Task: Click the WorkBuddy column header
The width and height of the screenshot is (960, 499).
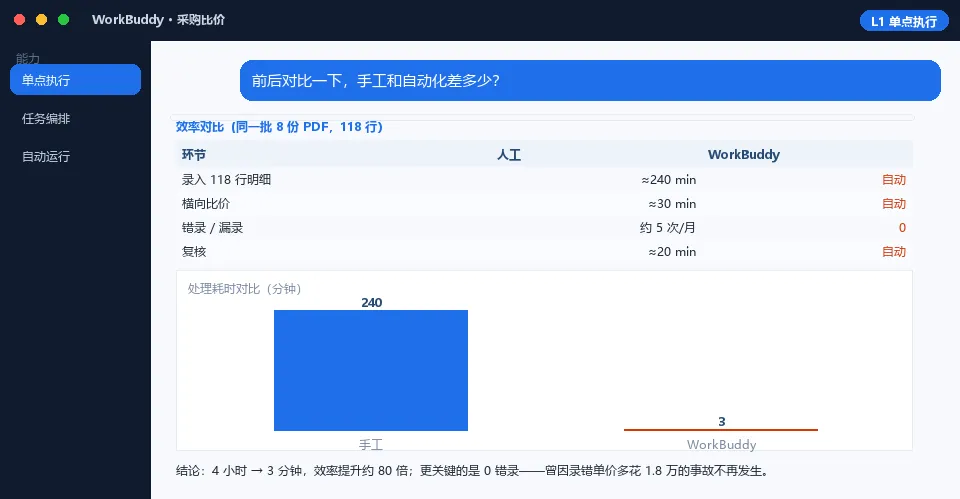Action: pos(744,154)
